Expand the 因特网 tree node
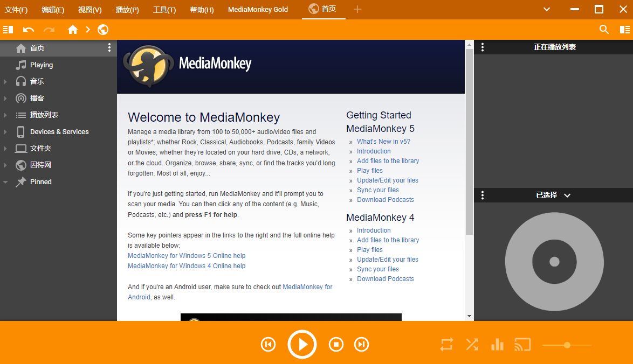633x364 pixels. point(5,165)
